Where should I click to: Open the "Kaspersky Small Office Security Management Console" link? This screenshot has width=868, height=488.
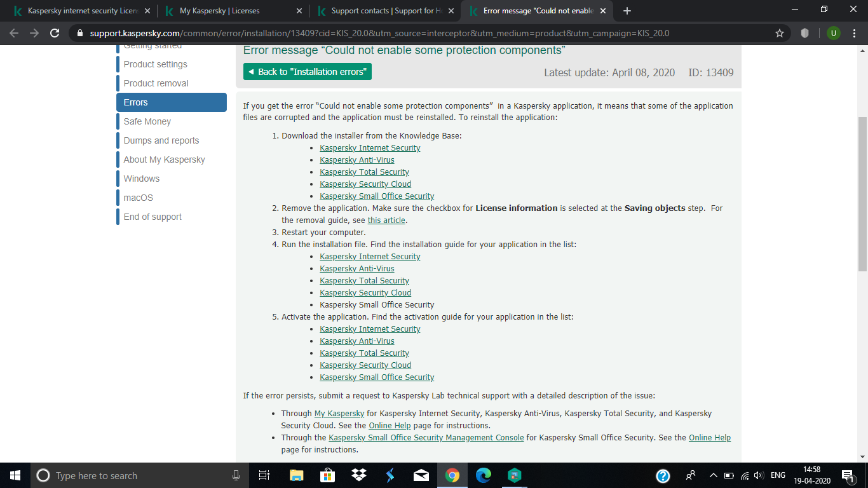426,438
